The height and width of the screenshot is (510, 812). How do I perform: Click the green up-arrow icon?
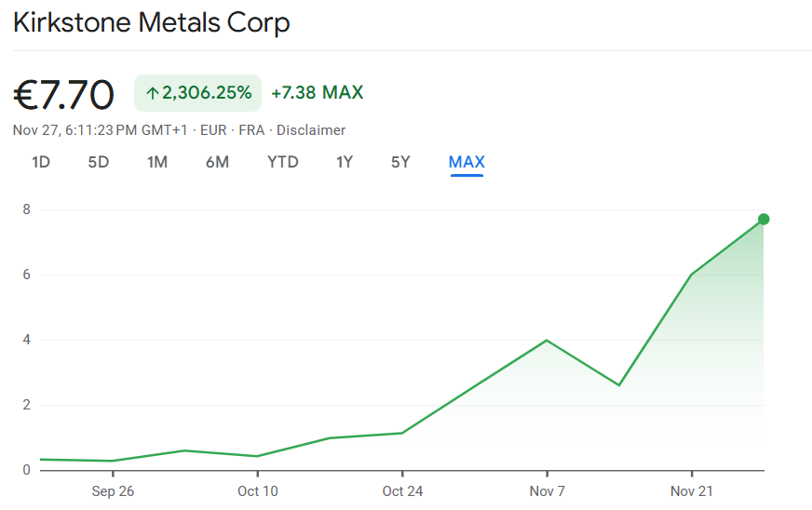click(152, 93)
